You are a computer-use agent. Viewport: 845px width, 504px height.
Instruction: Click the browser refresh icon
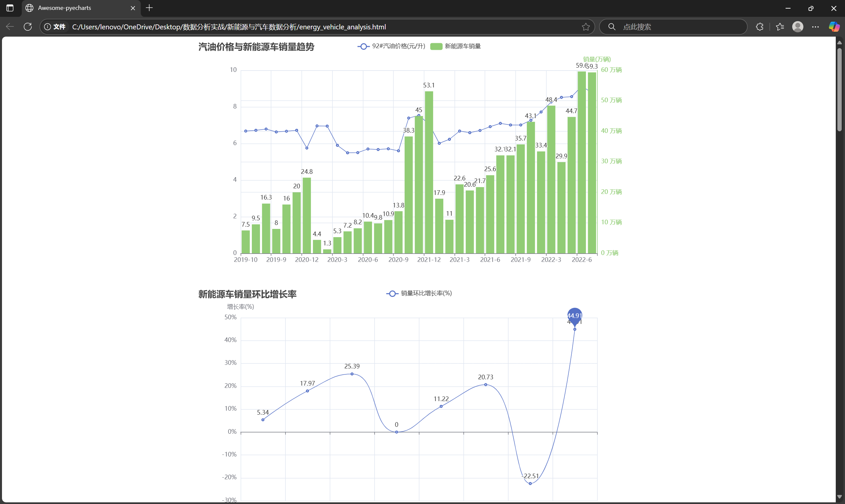pos(28,26)
